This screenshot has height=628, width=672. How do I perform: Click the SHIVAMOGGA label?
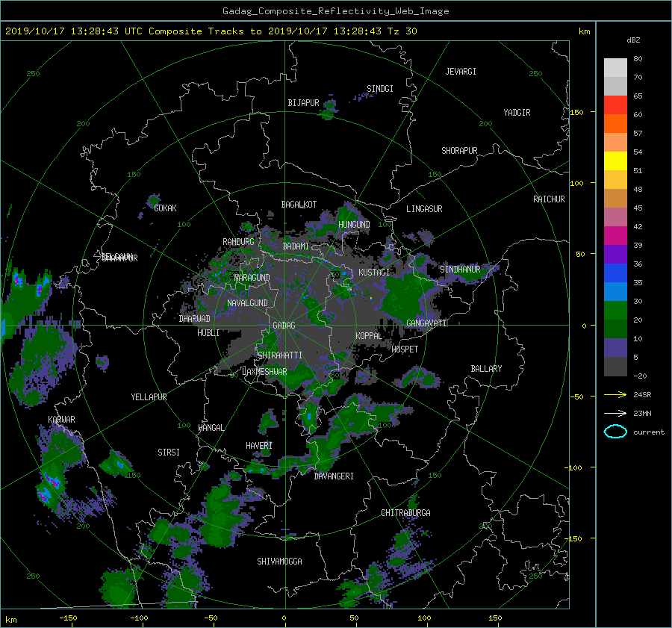pyautogui.click(x=279, y=562)
